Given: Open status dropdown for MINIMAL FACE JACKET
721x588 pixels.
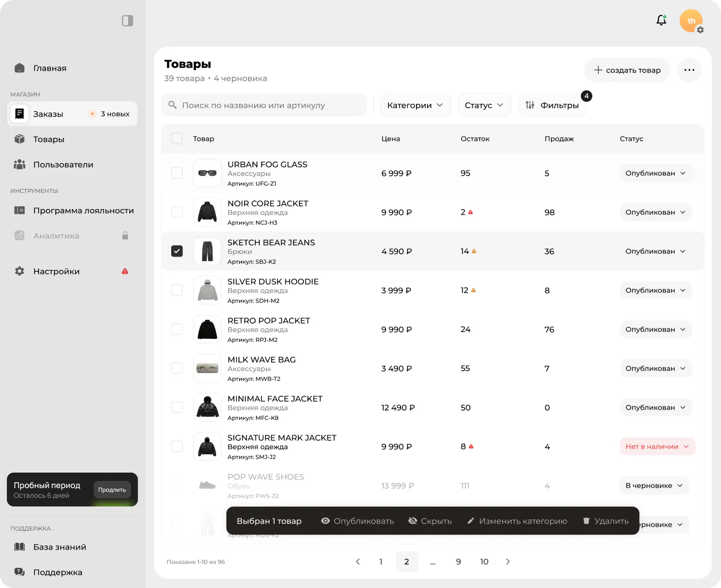Looking at the screenshot, I should point(656,407).
